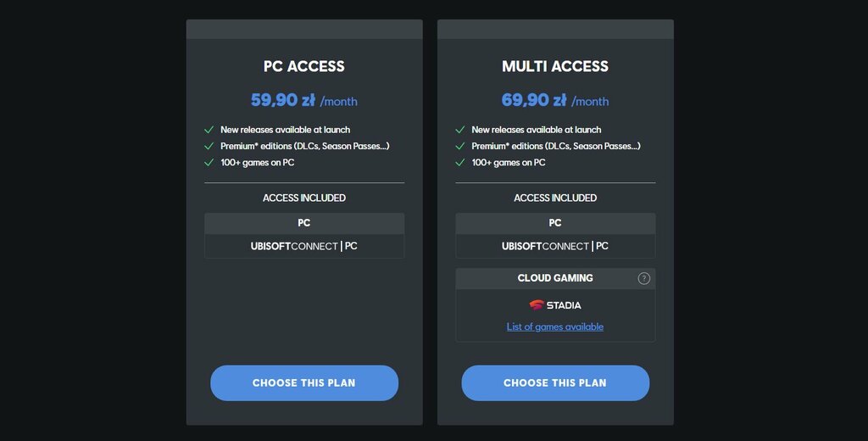This screenshot has height=441, width=868.
Task: Click the checkmark beside PC Access new releases
Action: (209, 130)
